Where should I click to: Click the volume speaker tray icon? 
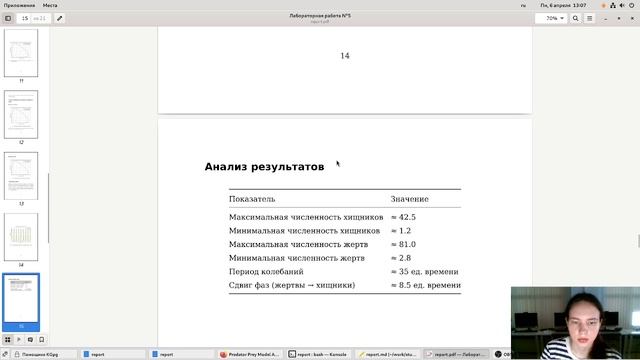click(x=622, y=5)
